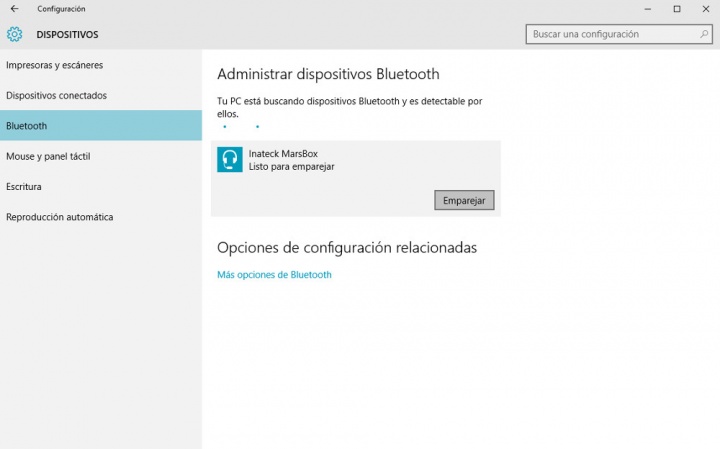Image resolution: width=720 pixels, height=449 pixels.
Task: Click the magnifier icon in search box
Action: coord(704,34)
